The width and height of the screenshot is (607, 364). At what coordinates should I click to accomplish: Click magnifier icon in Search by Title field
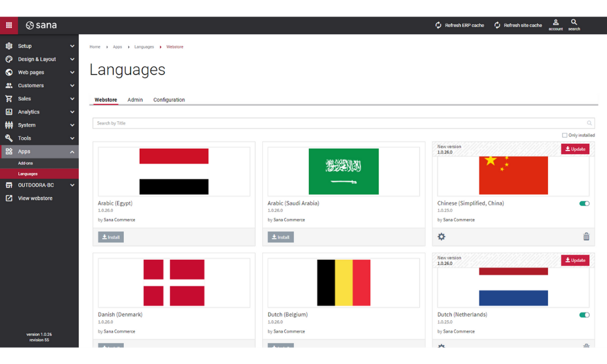589,123
